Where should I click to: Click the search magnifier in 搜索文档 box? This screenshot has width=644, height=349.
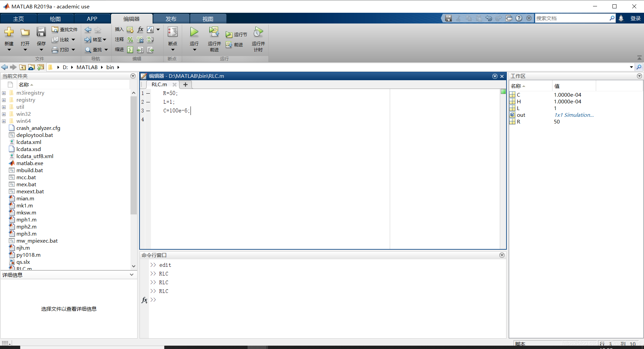[x=612, y=18]
